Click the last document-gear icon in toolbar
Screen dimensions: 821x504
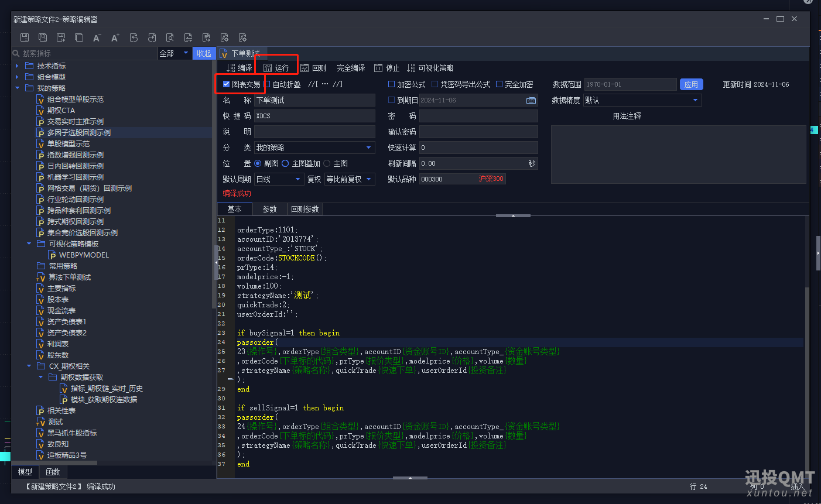click(242, 37)
